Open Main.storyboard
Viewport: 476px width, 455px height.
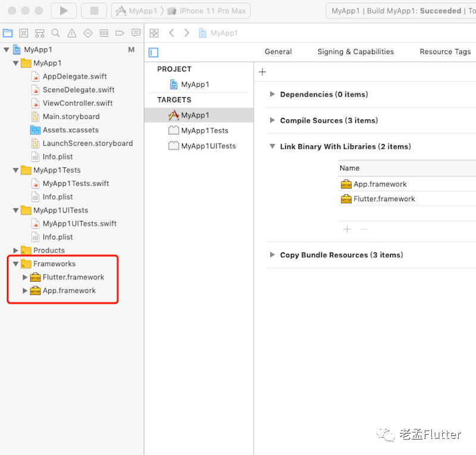[x=65, y=116]
